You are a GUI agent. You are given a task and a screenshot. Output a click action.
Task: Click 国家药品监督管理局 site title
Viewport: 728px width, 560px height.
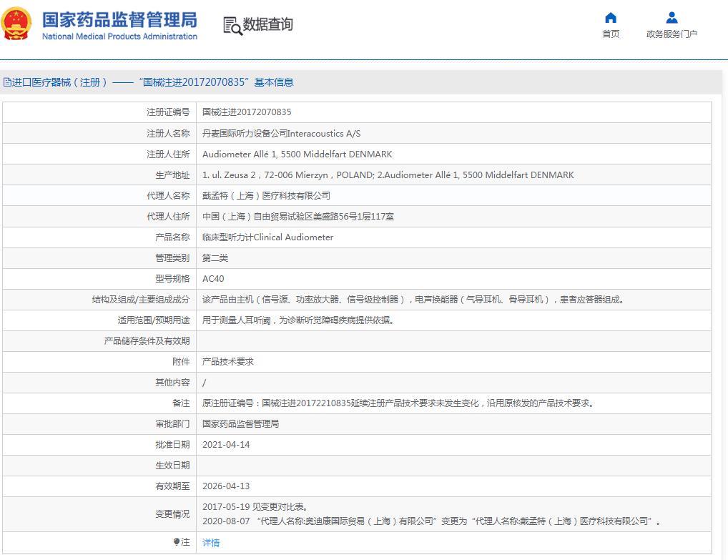coord(119,20)
